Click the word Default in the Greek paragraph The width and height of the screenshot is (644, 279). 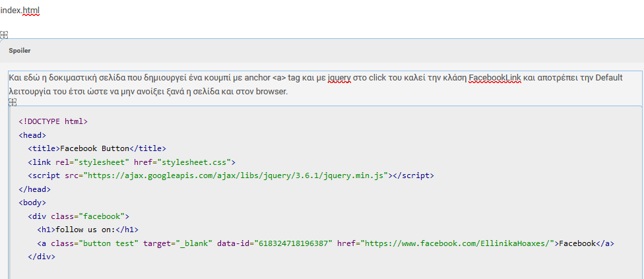(609, 78)
